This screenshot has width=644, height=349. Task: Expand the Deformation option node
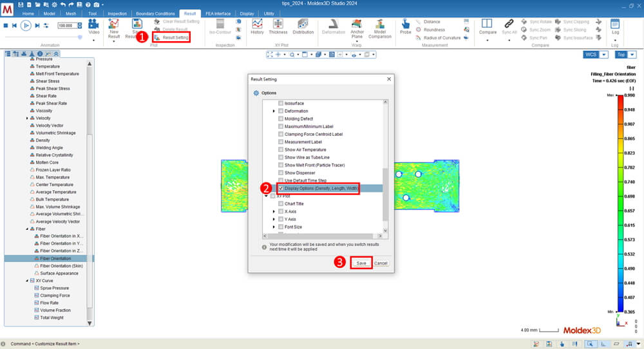tap(274, 111)
